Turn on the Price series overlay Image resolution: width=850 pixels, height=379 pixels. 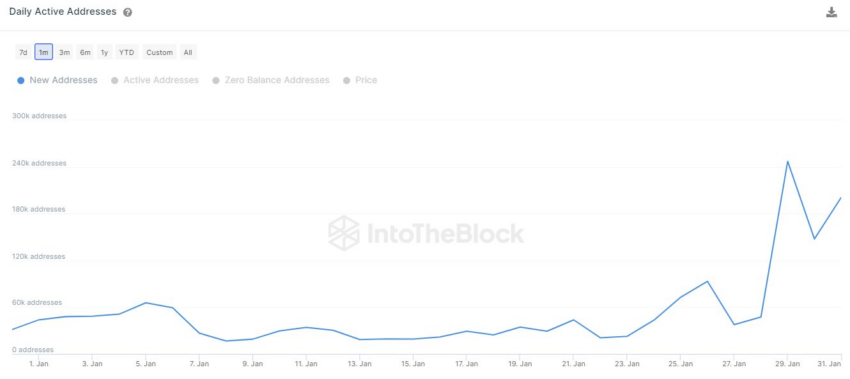360,80
